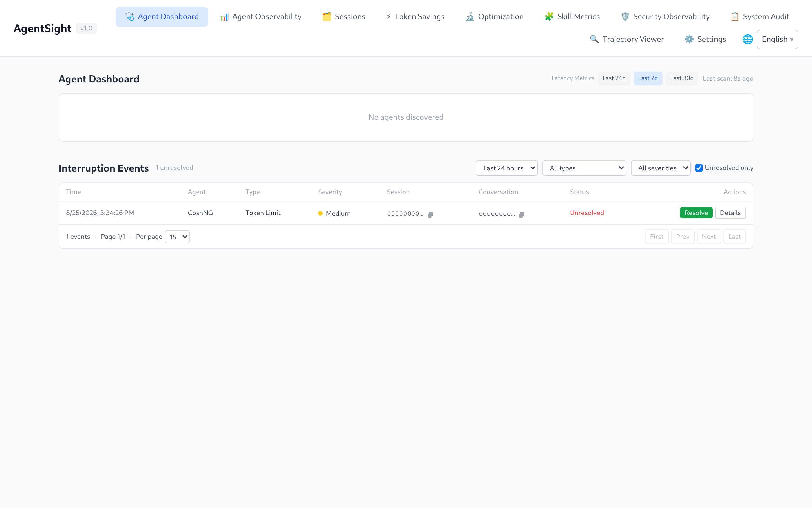Viewport: 812px width, 508px height.
Task: Click the folder divider icon for Sessions
Action: (326, 16)
